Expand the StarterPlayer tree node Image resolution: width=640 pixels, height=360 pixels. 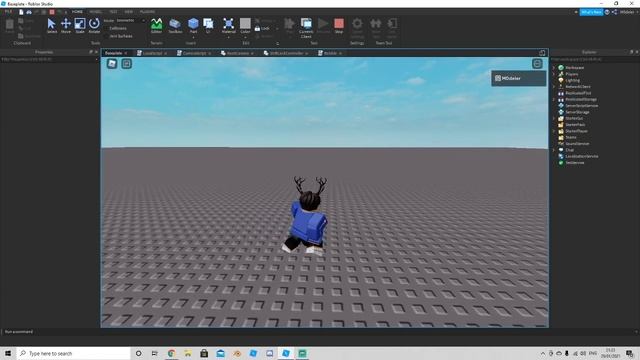[x=554, y=131]
